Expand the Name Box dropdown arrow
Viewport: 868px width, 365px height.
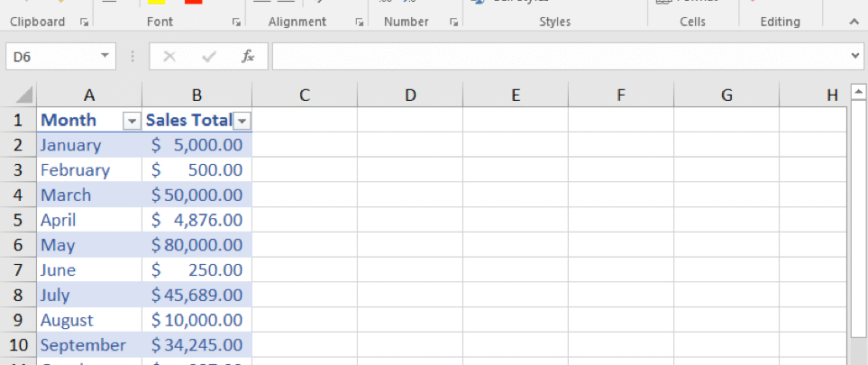coord(105,56)
